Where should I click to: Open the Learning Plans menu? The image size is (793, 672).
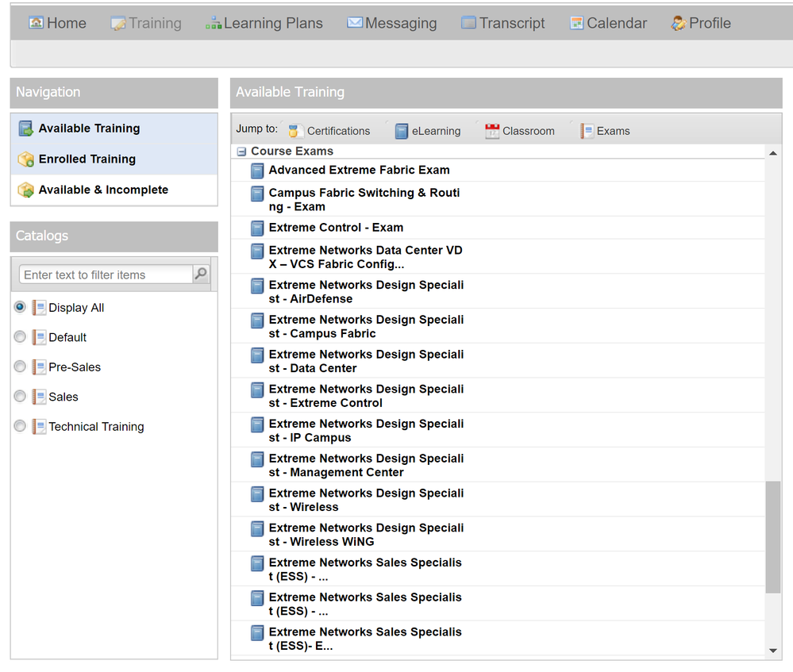tap(264, 24)
